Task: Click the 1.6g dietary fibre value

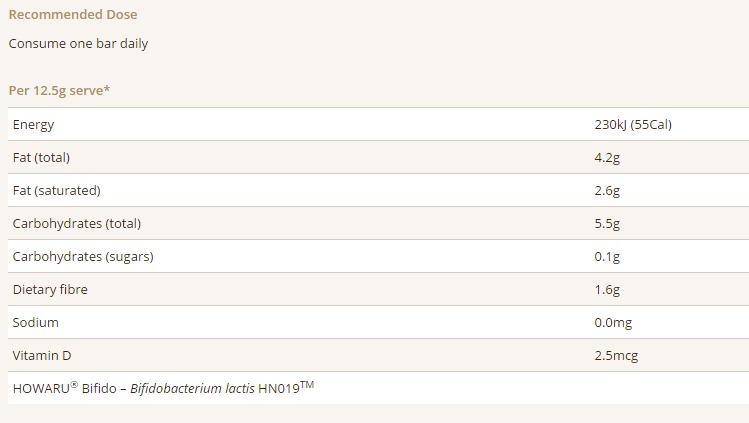Action: click(607, 289)
